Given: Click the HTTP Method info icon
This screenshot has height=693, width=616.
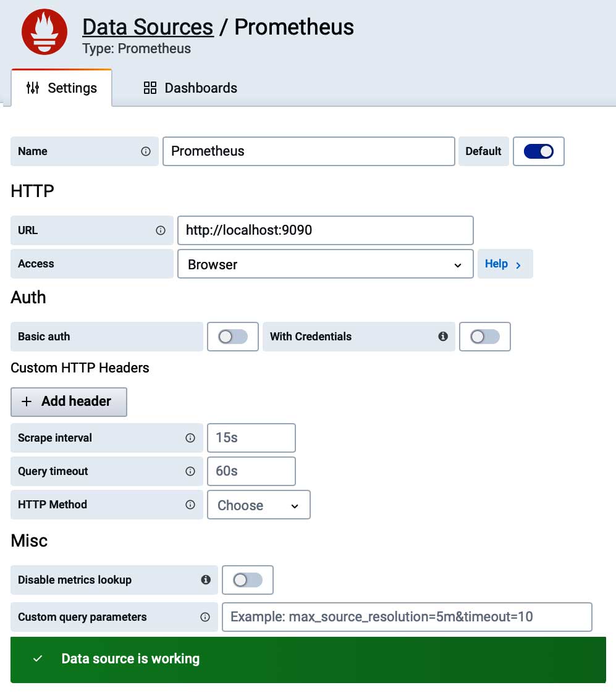Looking at the screenshot, I should (x=190, y=504).
